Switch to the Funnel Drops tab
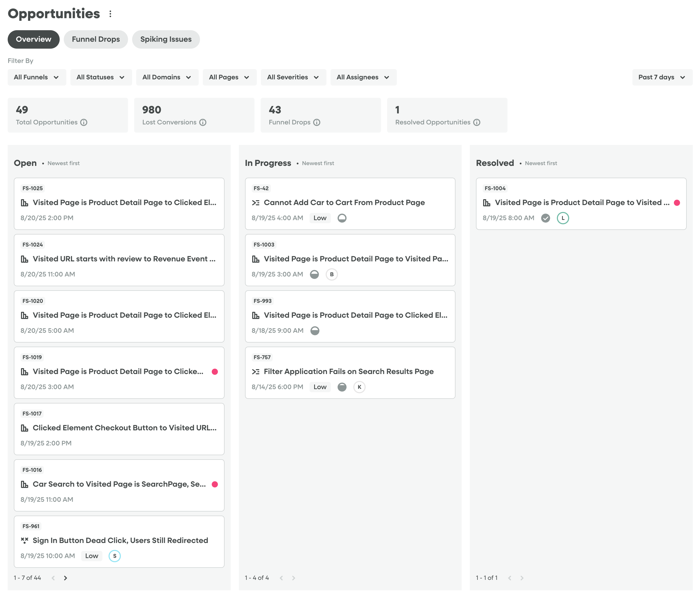Image resolution: width=700 pixels, height=597 pixels. 96,39
